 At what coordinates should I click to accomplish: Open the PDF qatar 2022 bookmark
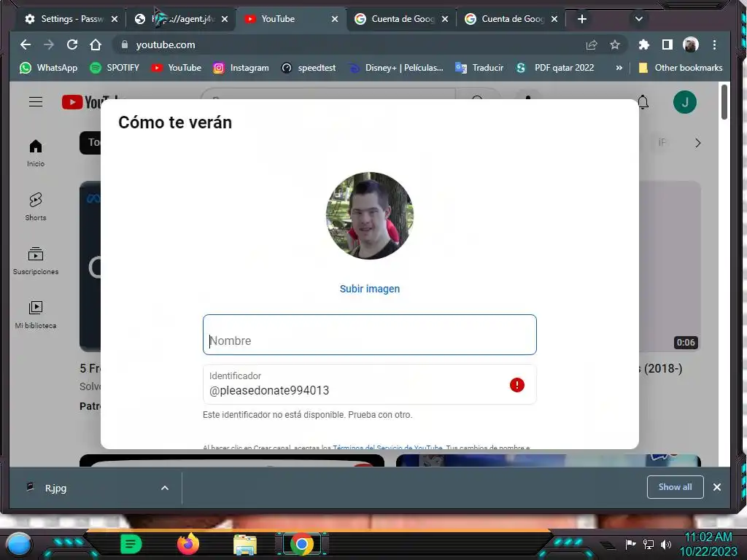click(555, 68)
